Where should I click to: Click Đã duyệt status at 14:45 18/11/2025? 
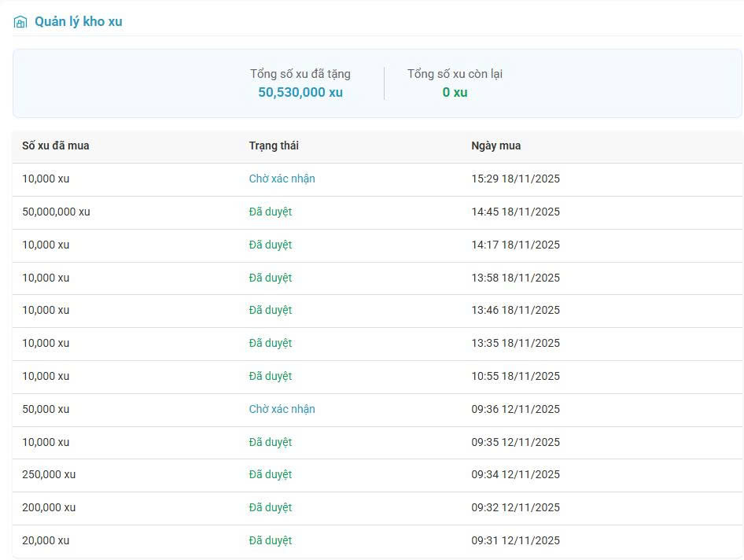coord(271,212)
